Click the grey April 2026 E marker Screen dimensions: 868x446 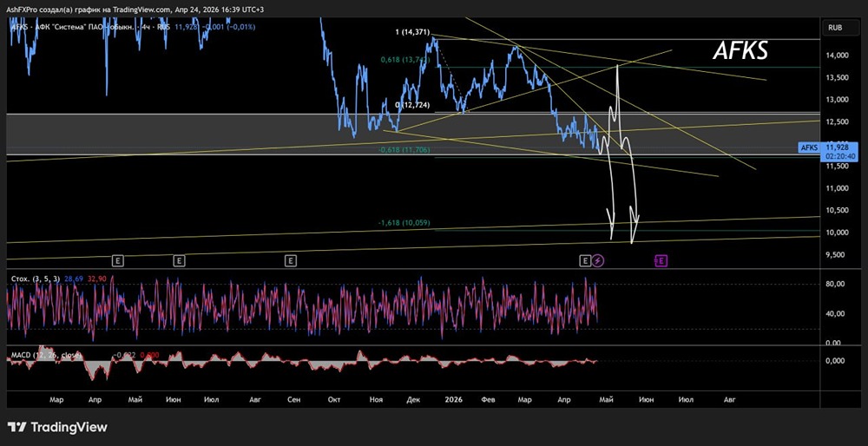click(x=585, y=260)
